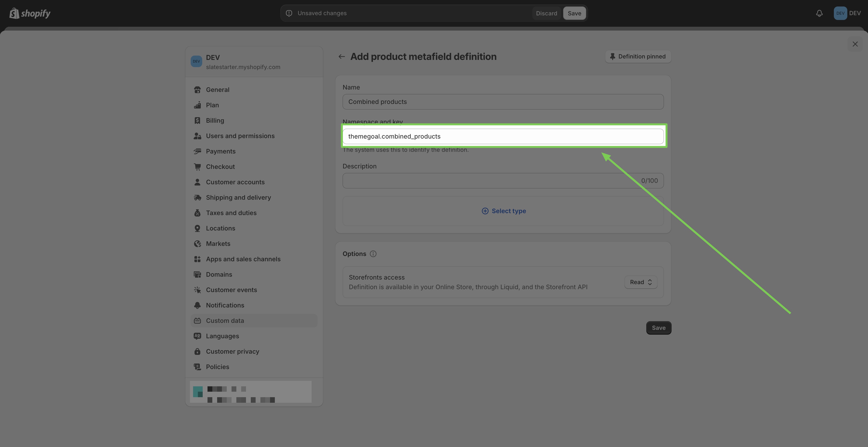This screenshot has height=447, width=868.
Task: Go back using the left arrow
Action: (x=341, y=57)
